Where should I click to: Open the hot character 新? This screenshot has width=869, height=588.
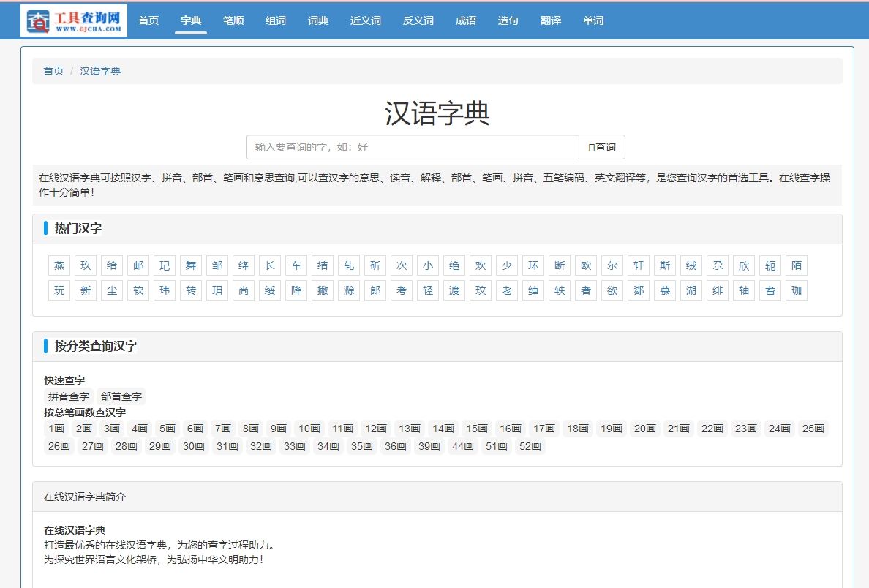coord(86,290)
